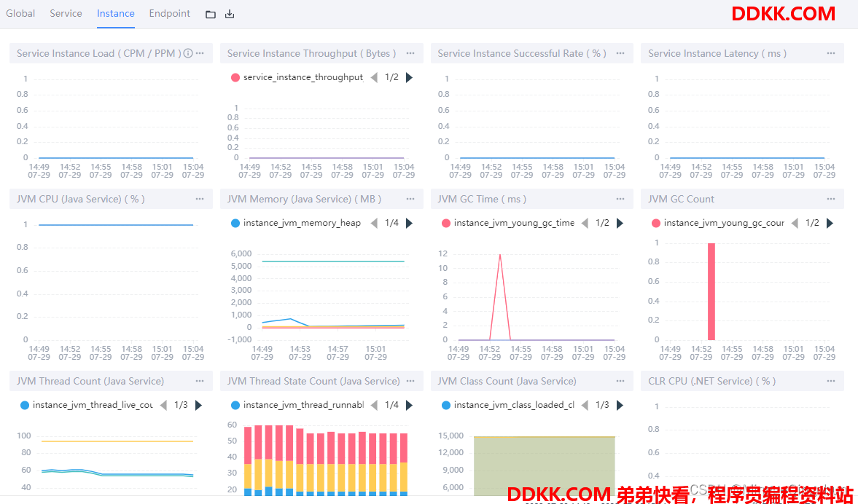Click the "Service Instance Load ( CPM / PPM )" title
This screenshot has width=858, height=504.
99,54
